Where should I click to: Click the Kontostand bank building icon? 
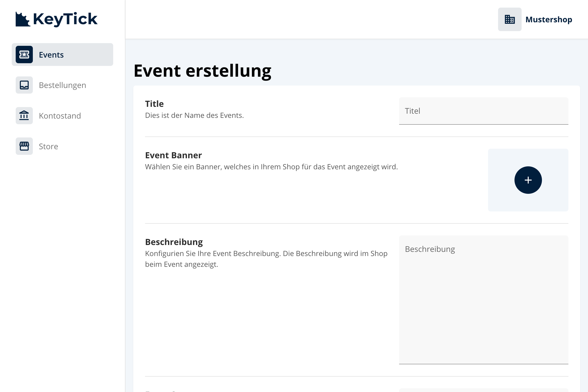click(x=24, y=116)
